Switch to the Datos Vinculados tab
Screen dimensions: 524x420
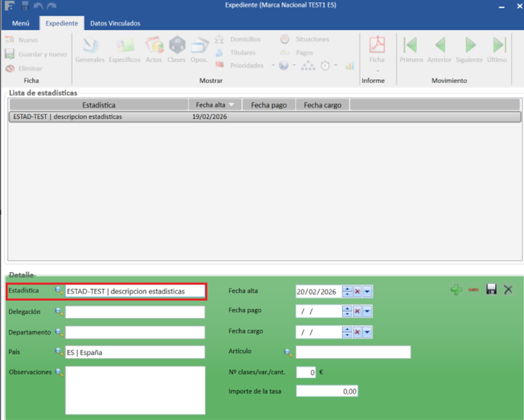[x=115, y=23]
